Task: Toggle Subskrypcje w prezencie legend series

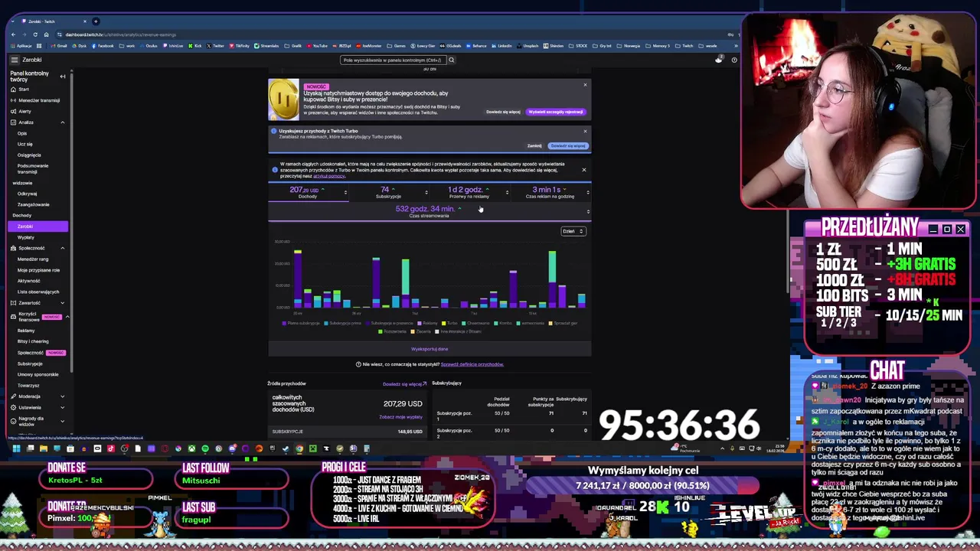Action: click(390, 323)
